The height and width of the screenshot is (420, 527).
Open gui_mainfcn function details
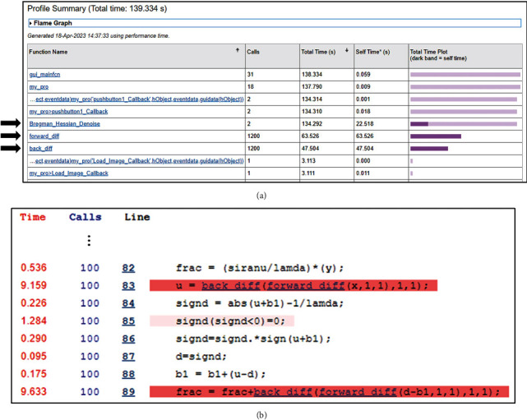(x=44, y=74)
